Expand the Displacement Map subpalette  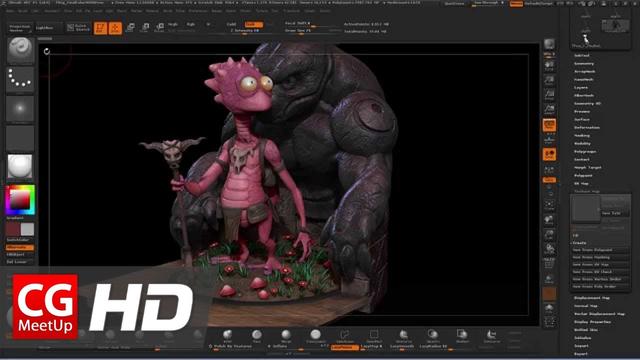(592, 298)
